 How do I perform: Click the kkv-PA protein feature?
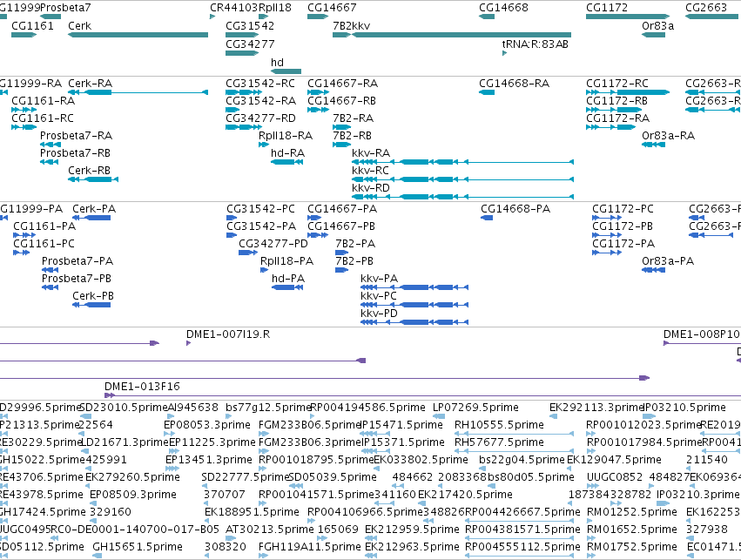(x=414, y=287)
